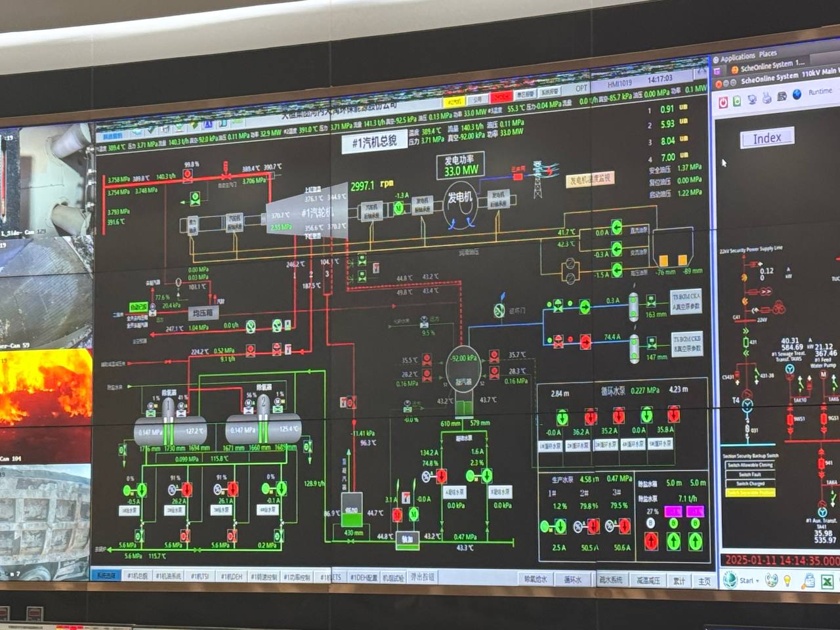Image resolution: width=840 pixels, height=630 pixels.
Task: Toggle the green 1# 生产水泵 pump showing 2.5 A
Action: click(560, 526)
